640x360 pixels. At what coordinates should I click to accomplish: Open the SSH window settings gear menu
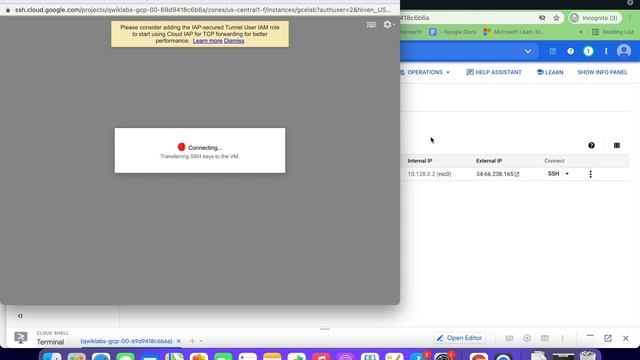point(389,25)
